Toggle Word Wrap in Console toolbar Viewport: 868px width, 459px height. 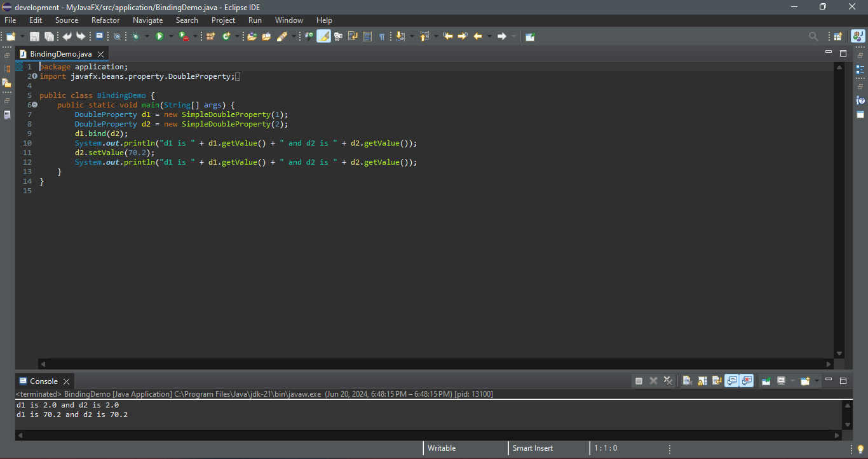pos(717,381)
